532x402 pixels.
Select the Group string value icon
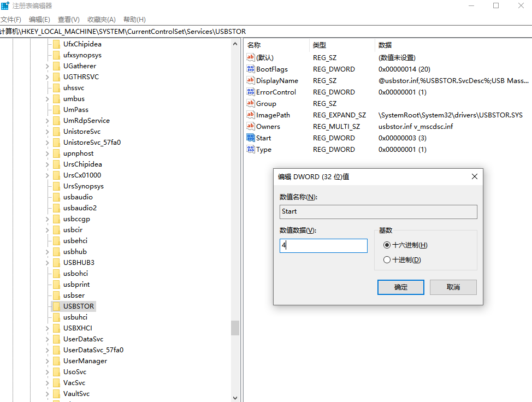(x=250, y=103)
